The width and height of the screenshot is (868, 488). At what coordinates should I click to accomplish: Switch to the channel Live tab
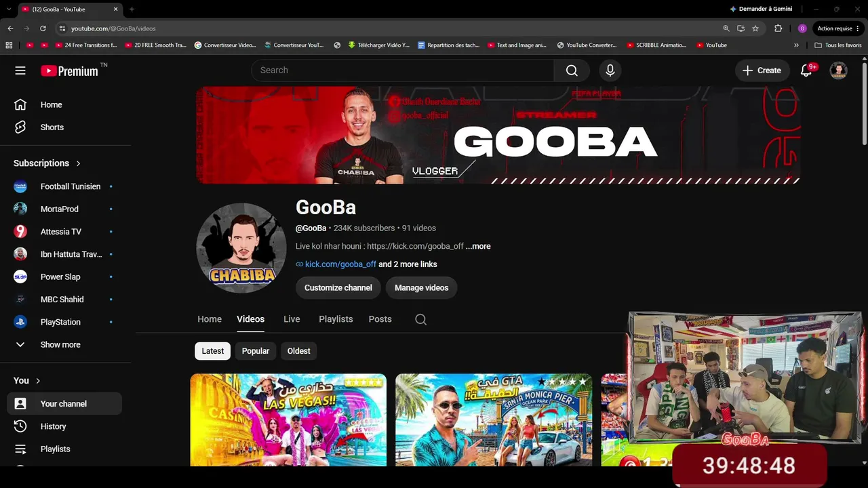point(292,319)
